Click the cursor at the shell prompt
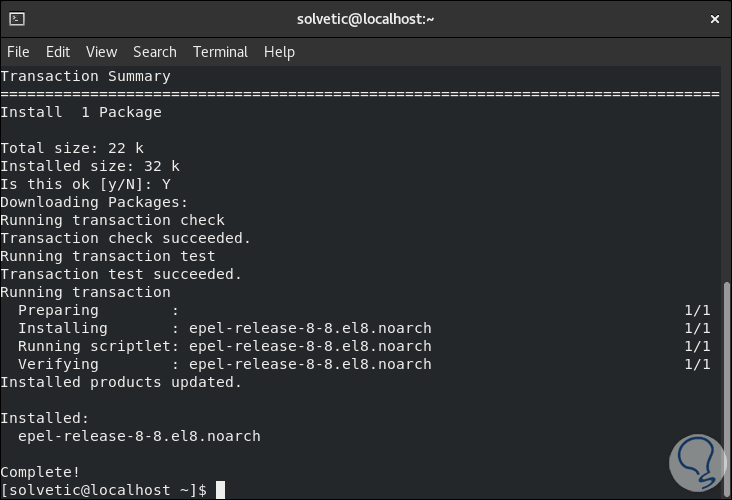The width and height of the screenshot is (732, 500). click(x=220, y=490)
